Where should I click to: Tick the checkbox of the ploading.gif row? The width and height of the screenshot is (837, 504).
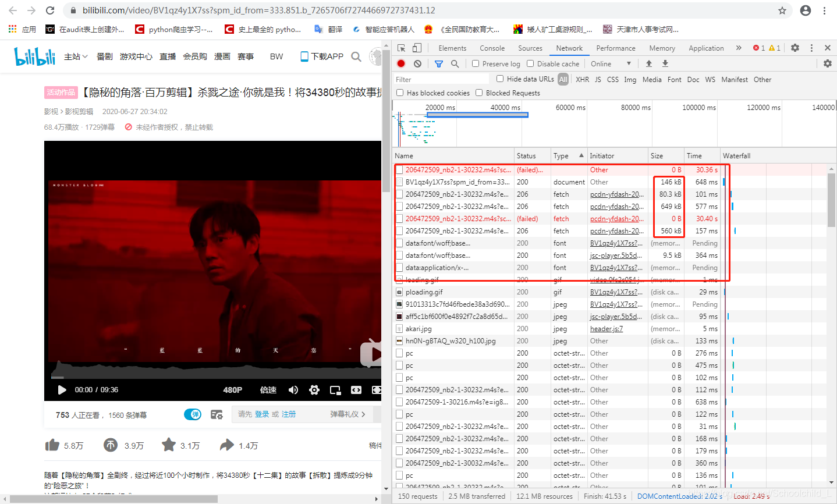pos(399,292)
